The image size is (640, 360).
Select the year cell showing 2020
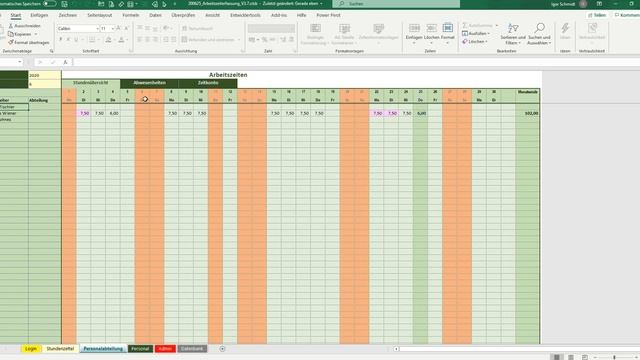click(x=44, y=76)
